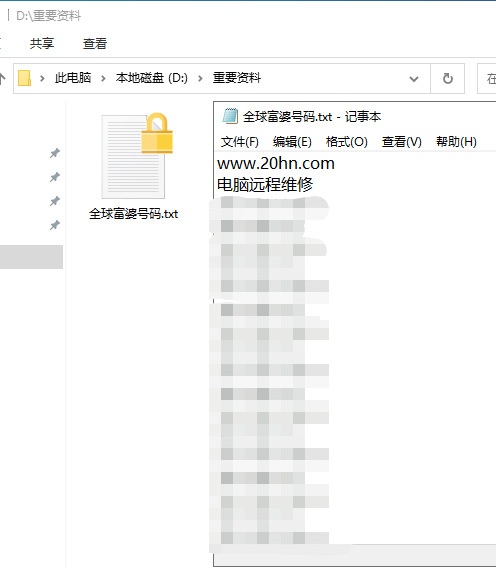
Task: Expand the chevron after 本地磁盘 (D:)
Action: tap(200, 78)
